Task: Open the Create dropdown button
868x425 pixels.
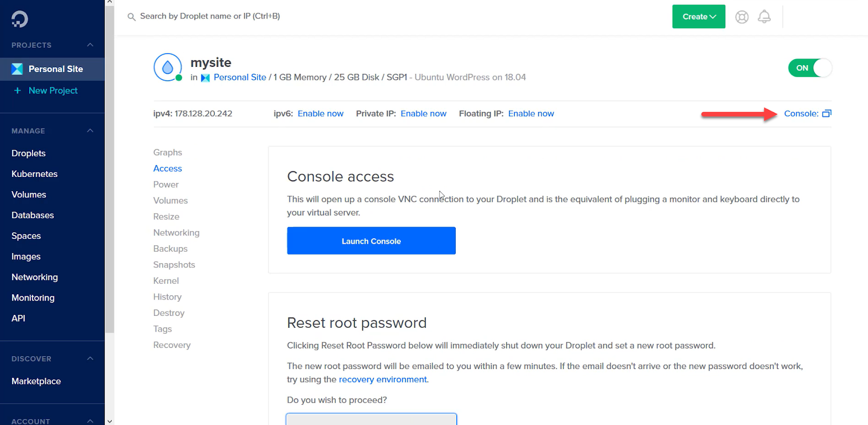Action: pos(699,17)
